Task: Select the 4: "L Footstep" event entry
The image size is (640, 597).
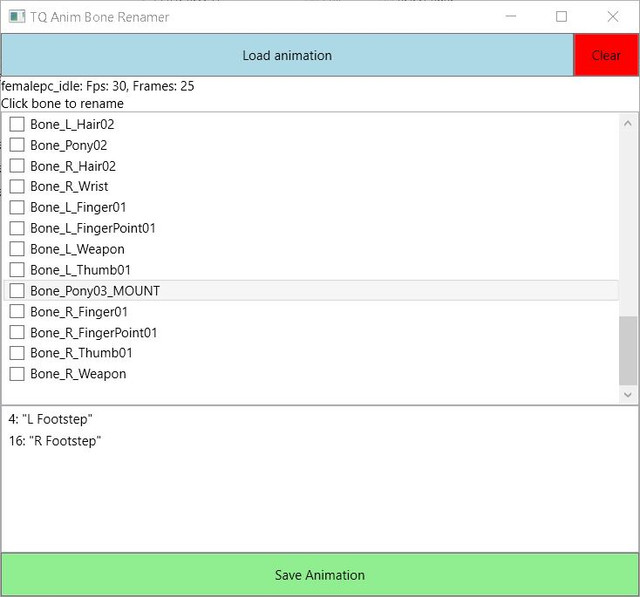Action: coord(50,419)
